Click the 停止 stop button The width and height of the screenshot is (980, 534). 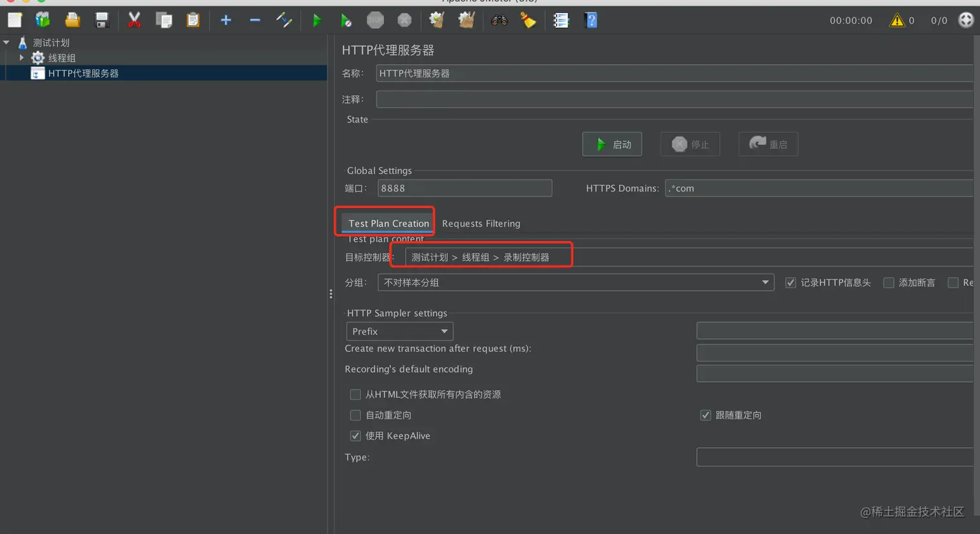[x=690, y=145]
